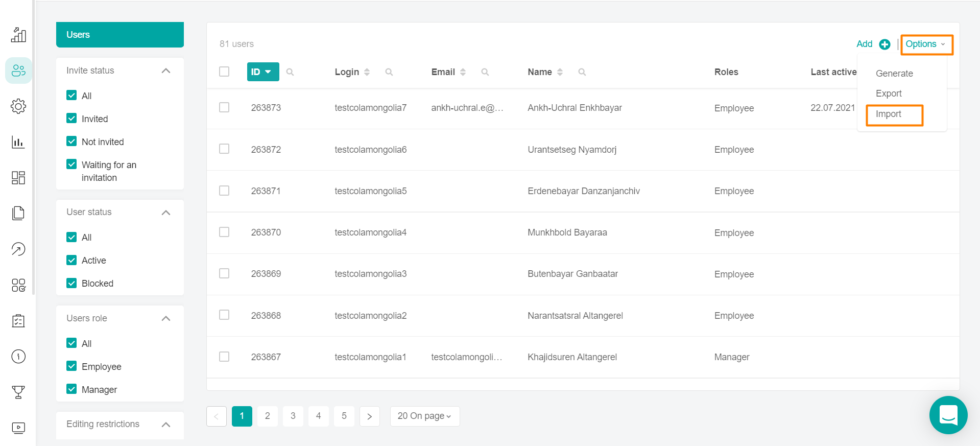The image size is (980, 446).
Task: Open the ID sort dropdown
Action: click(x=263, y=72)
